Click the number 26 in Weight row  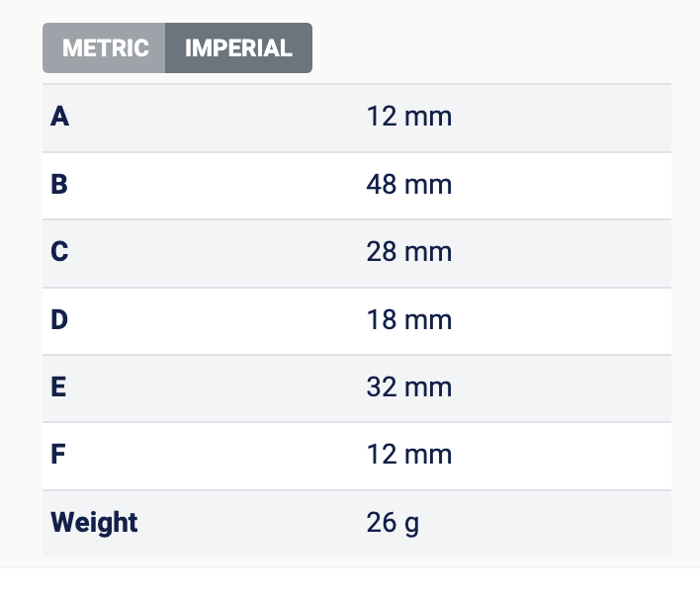point(382,522)
